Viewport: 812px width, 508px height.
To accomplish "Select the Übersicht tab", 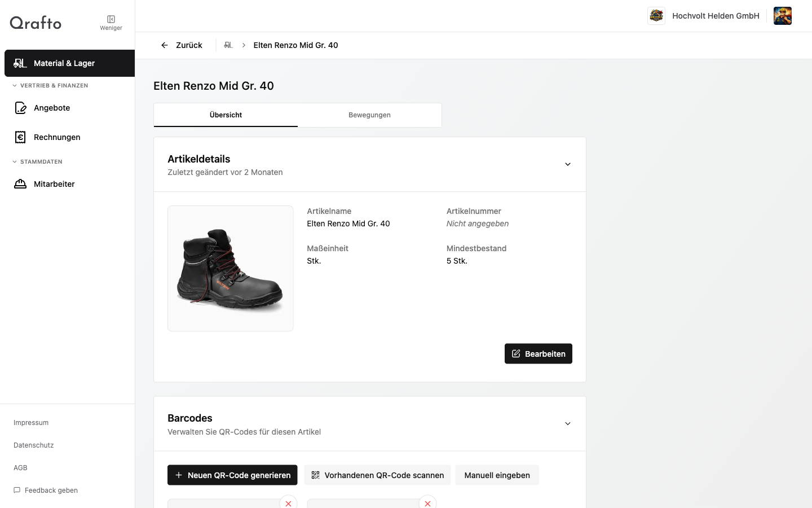I will pos(226,115).
